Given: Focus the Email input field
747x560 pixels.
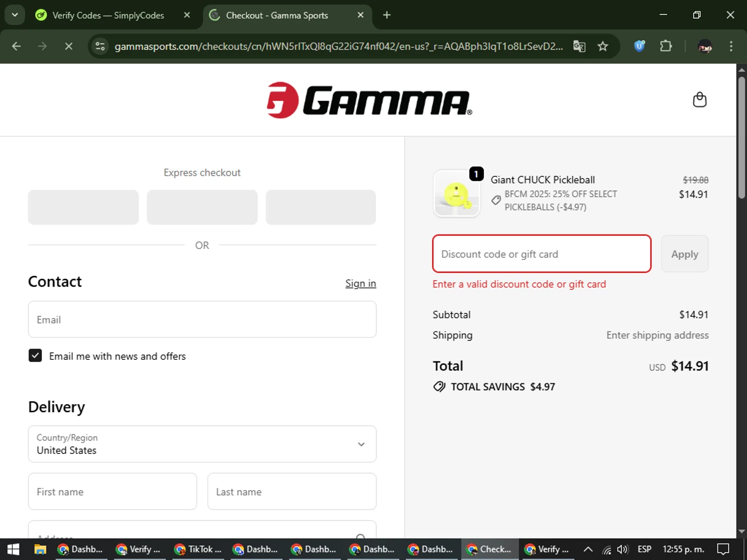Looking at the screenshot, I should (202, 320).
